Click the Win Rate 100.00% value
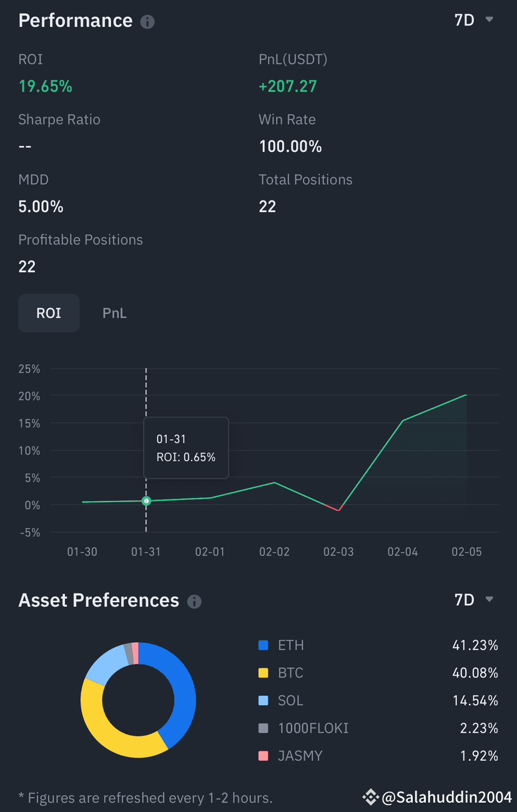This screenshot has width=517, height=812. pos(290,146)
